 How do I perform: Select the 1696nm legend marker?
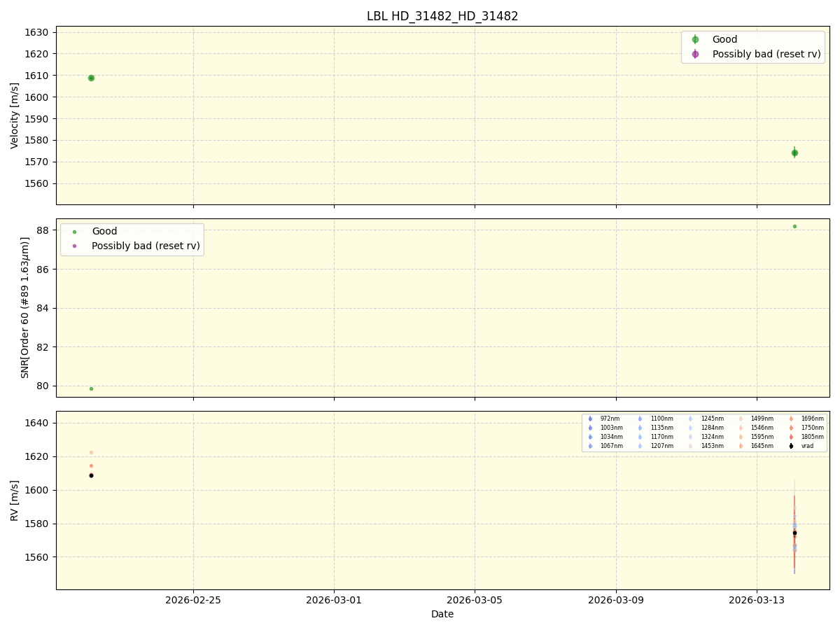[x=791, y=419]
